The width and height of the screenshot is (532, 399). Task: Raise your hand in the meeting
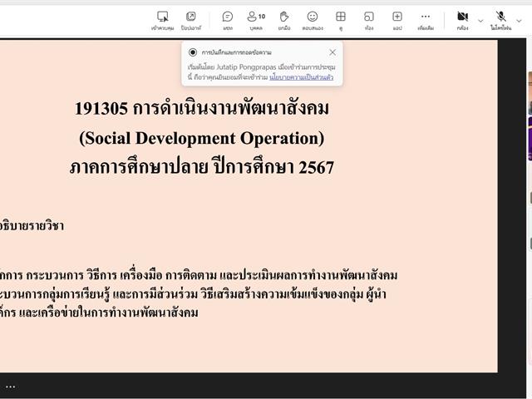point(284,19)
